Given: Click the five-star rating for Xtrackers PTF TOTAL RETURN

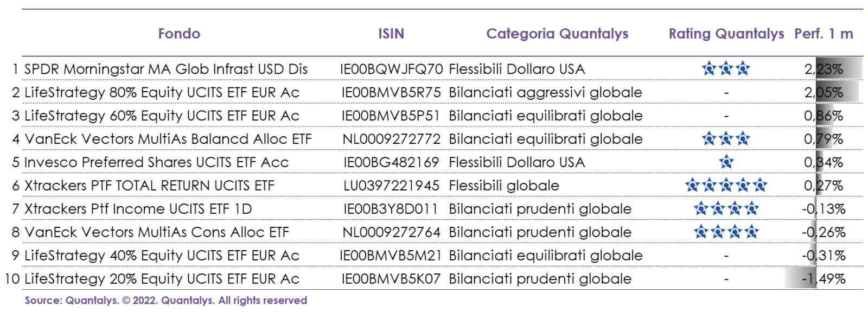Looking at the screenshot, I should click(726, 186).
